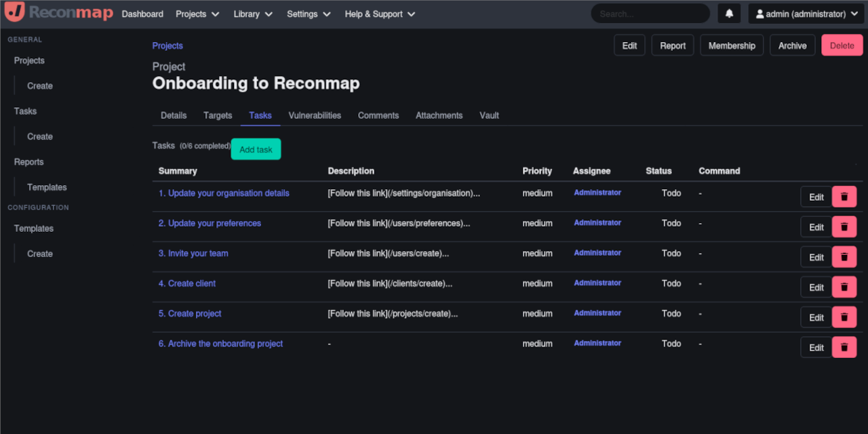The image size is (868, 434).
Task: Edit the 'Create client' task
Action: pos(816,288)
